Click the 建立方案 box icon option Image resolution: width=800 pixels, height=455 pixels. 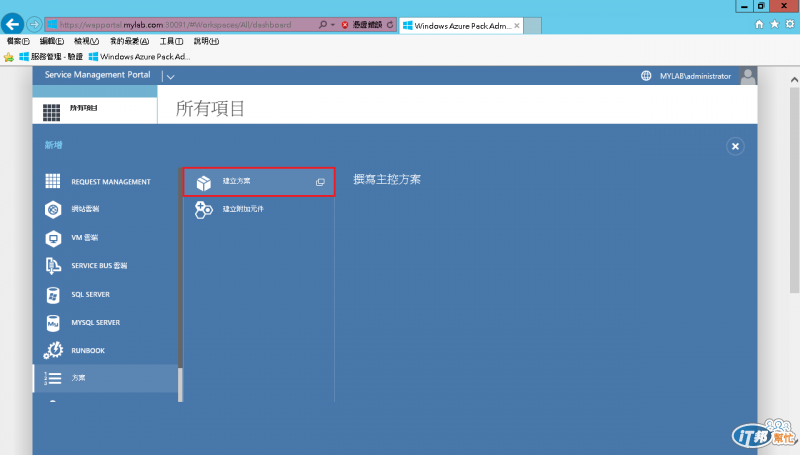tap(204, 183)
